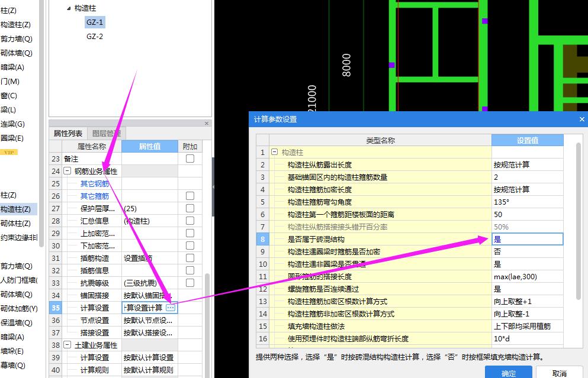This screenshot has width=588, height=378.
Task: Select 构造柱(Z) highlighted in the sidebar
Action: click(x=18, y=209)
